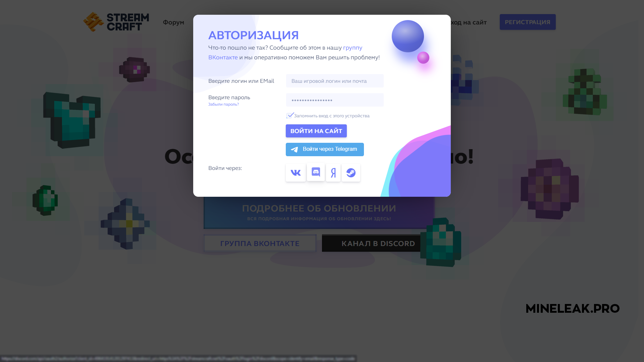Click the 'группу' link text
The image size is (644, 362).
(353, 48)
